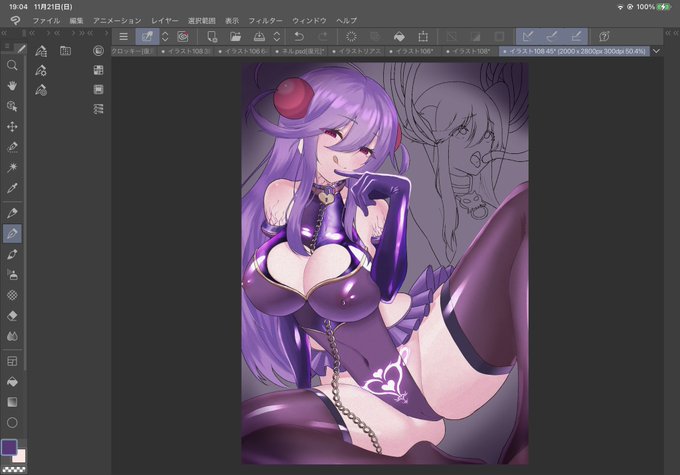The height and width of the screenshot is (475, 680).
Task: Switch to the イラストリアス tab
Action: tap(356, 51)
